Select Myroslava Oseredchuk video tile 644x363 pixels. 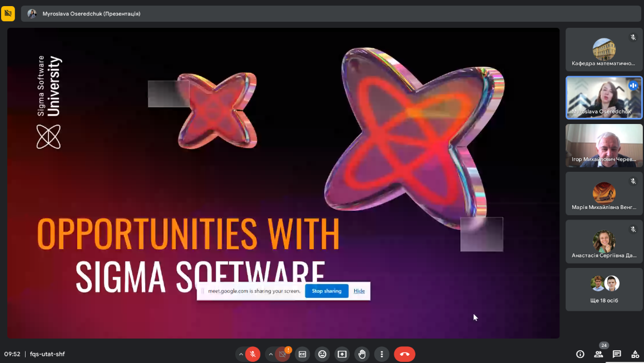click(604, 97)
